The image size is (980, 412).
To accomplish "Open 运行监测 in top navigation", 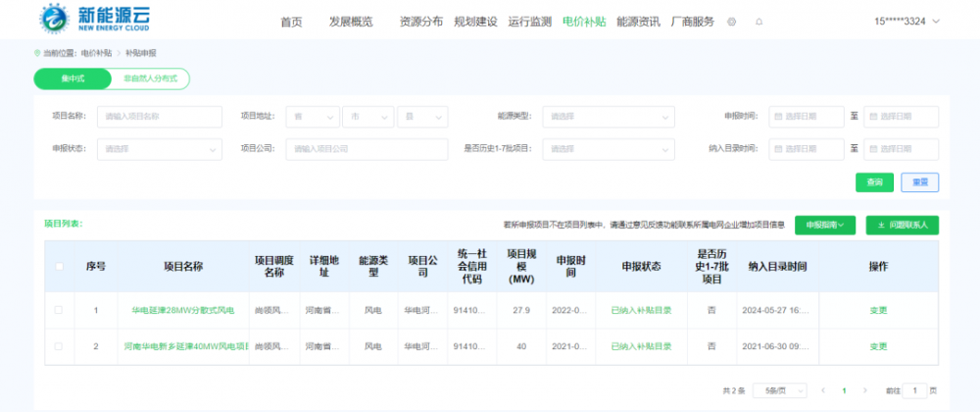I will click(529, 22).
